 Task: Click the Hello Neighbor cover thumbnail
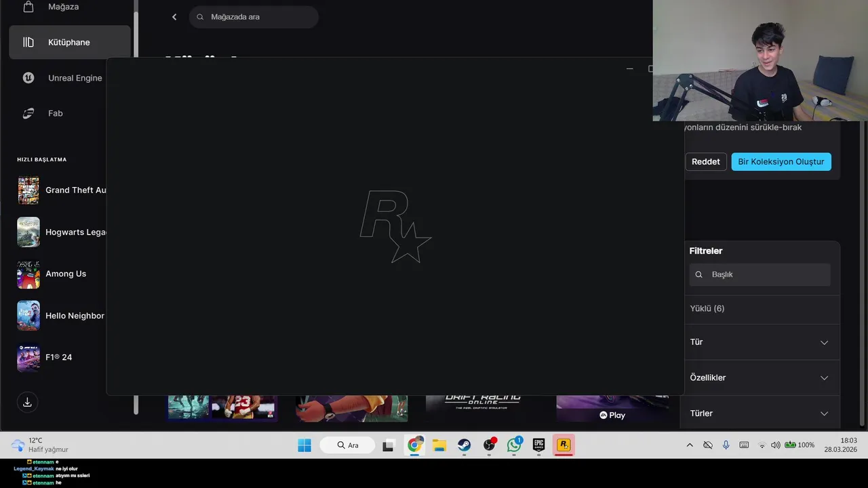(28, 316)
